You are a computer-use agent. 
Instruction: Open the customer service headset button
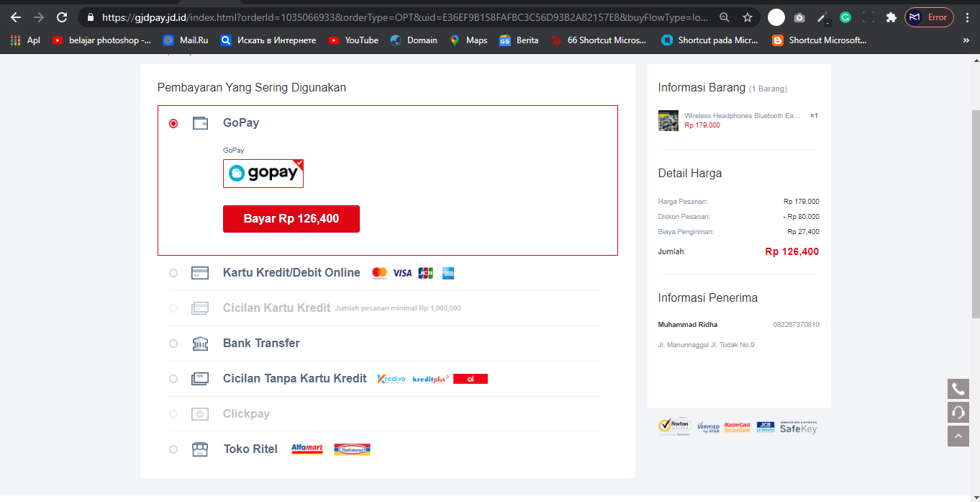[x=958, y=413]
